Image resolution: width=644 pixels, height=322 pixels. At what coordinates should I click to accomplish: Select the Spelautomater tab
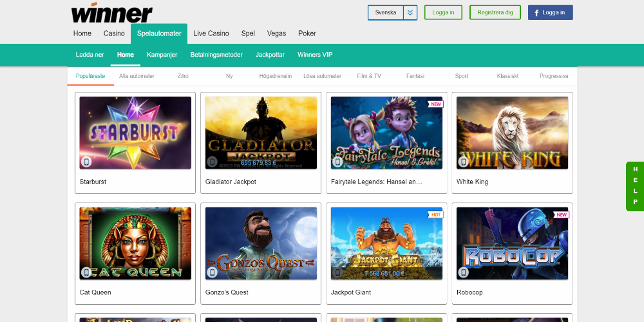[x=159, y=33]
